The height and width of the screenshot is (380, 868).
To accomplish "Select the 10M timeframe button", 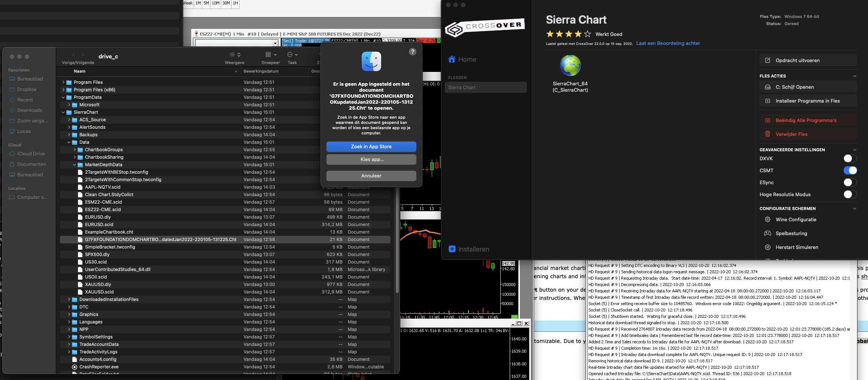I will pos(216,3).
